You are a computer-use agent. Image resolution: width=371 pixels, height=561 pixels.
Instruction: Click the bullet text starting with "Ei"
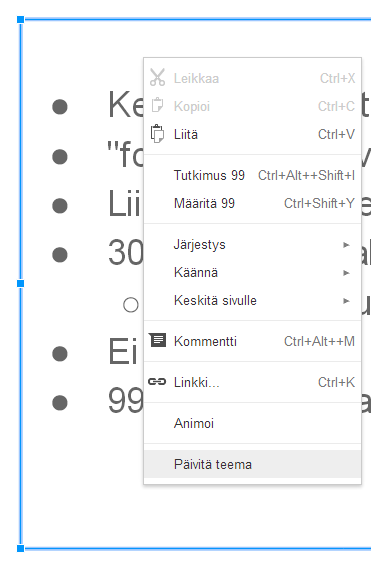tap(123, 352)
